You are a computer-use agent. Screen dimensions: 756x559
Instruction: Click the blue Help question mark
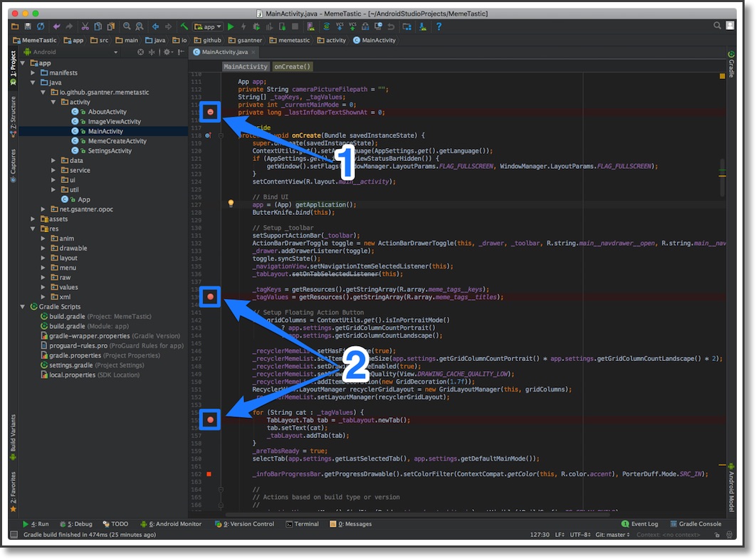point(439,26)
